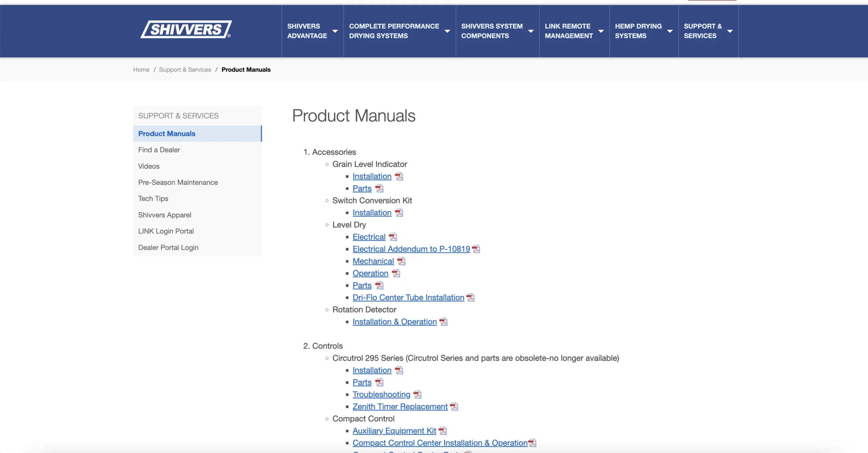Click PDF icon beside Compact Control Center Installation & Operation
This screenshot has width=868, height=453.
click(x=532, y=443)
